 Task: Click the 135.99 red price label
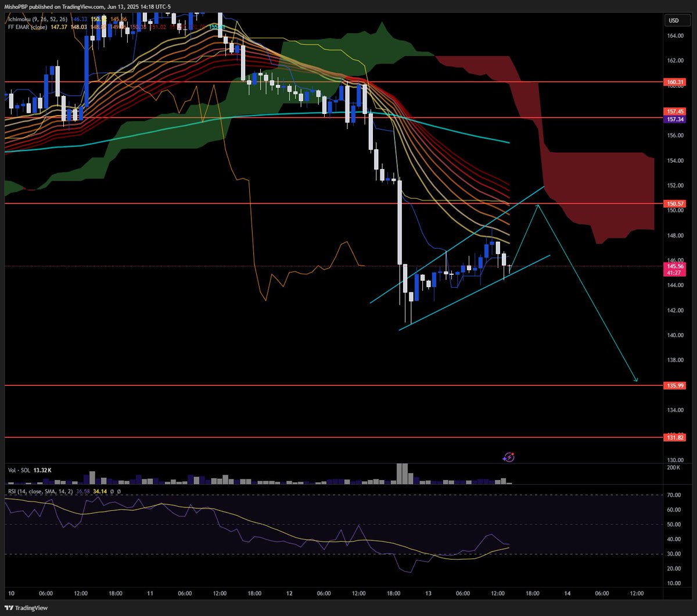[674, 386]
